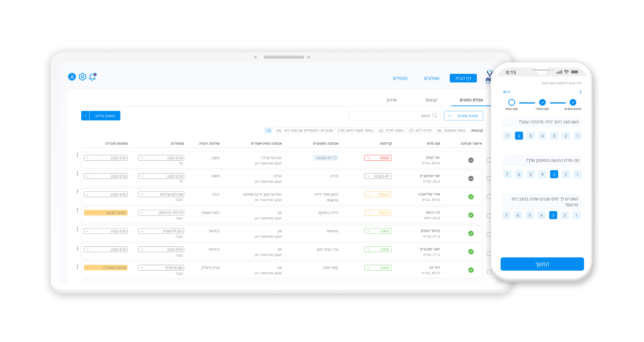Open the אברהם אברהמי therapist dropdown
Viewport: 644px width, 342px height.
(x=161, y=194)
